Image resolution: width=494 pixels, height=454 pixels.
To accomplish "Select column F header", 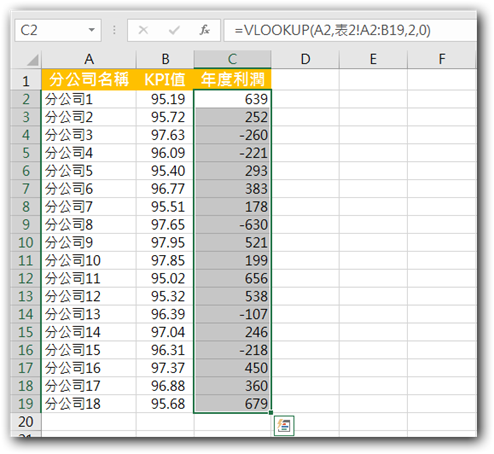I will 442,59.
